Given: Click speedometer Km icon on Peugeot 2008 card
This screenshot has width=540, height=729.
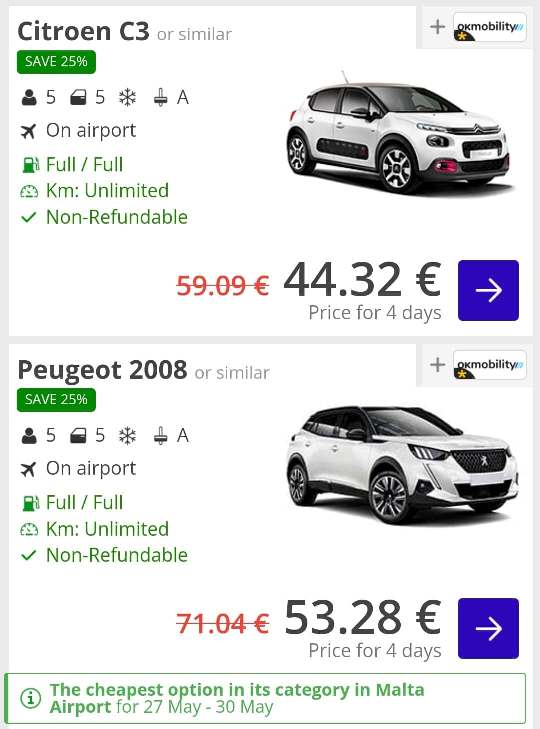Looking at the screenshot, I should click(29, 530).
